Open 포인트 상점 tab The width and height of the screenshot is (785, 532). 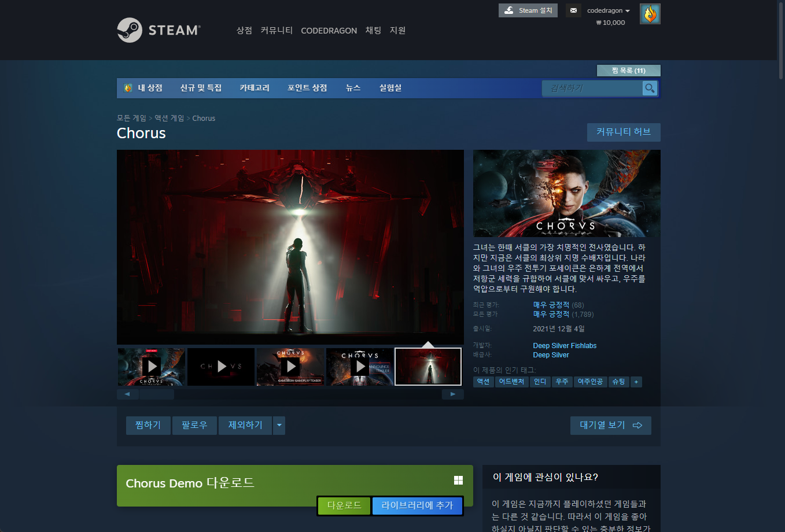pos(307,88)
